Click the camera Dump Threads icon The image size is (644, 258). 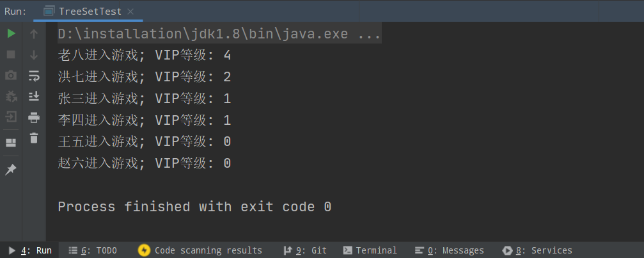[x=11, y=76]
